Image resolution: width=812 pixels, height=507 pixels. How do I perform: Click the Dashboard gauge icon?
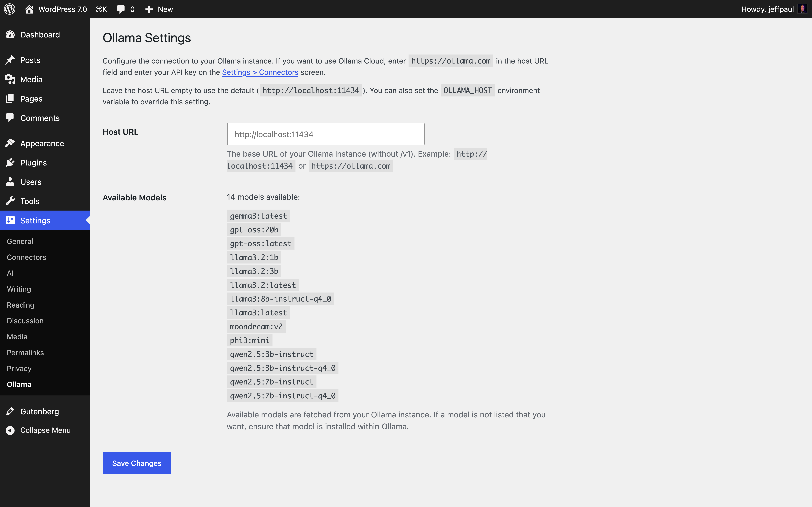(x=10, y=35)
